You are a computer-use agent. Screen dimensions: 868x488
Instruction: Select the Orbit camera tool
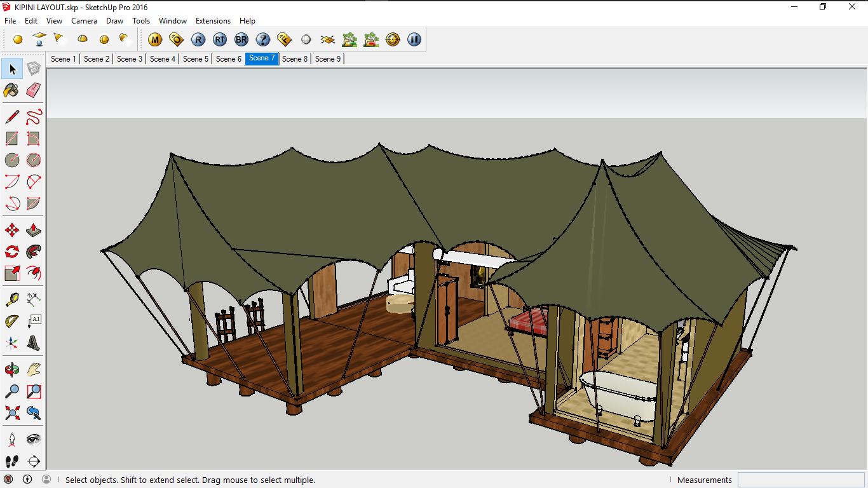pos(11,369)
